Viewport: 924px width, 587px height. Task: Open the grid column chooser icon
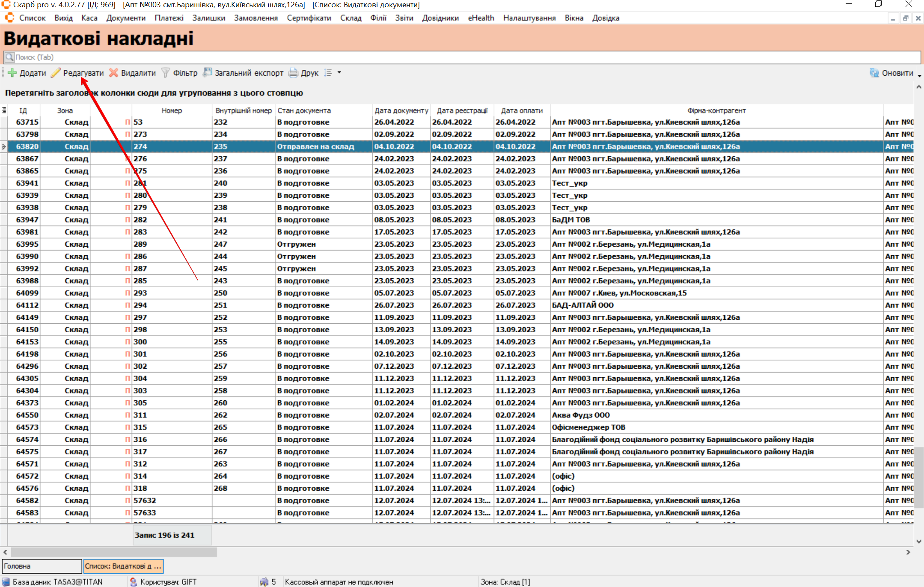(4, 110)
